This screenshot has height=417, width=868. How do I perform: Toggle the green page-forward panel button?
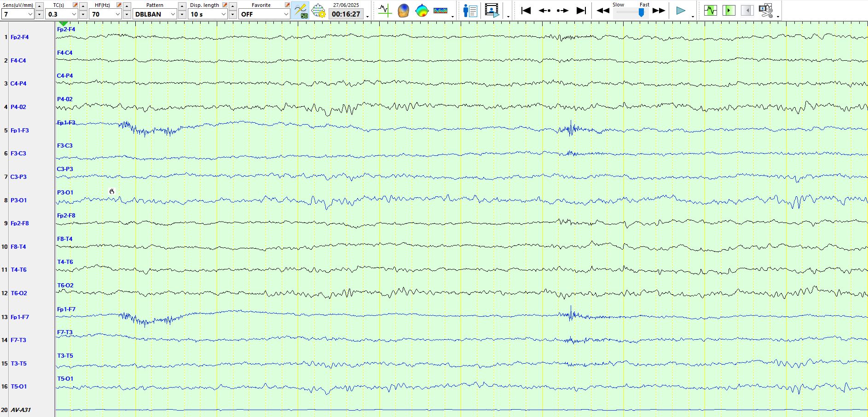(x=729, y=11)
